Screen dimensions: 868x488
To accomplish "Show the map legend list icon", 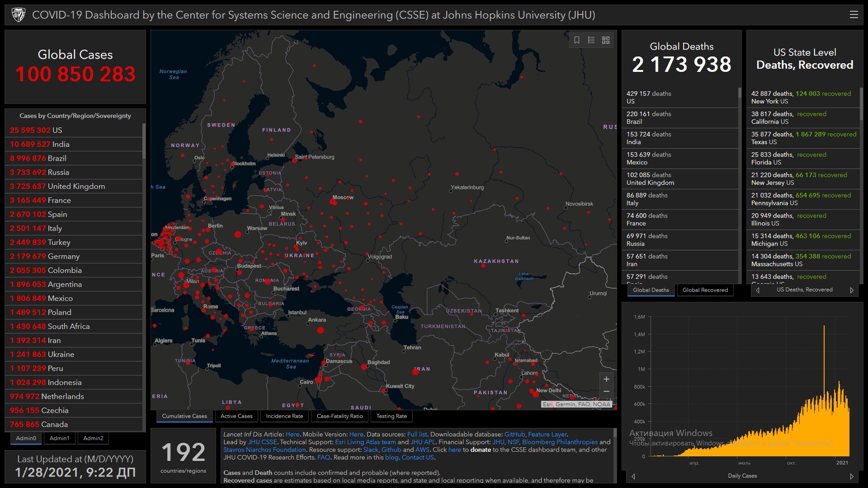I will tap(591, 40).
